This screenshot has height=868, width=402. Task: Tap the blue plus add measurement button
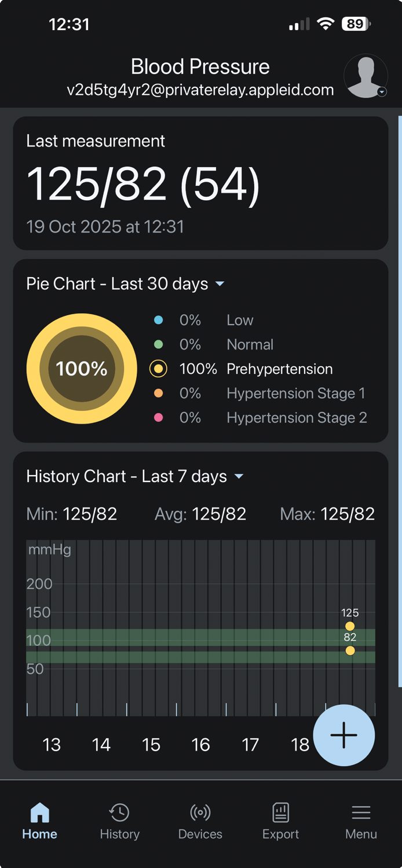click(343, 735)
